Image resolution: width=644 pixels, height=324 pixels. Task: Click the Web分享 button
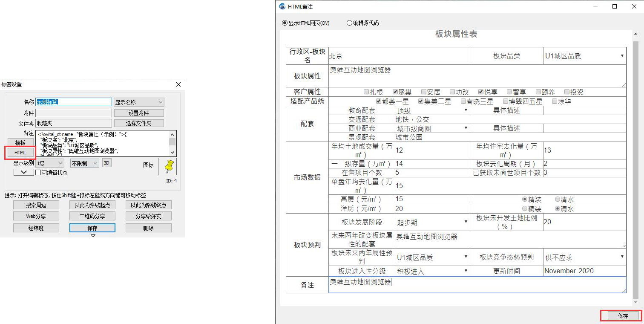36,216
